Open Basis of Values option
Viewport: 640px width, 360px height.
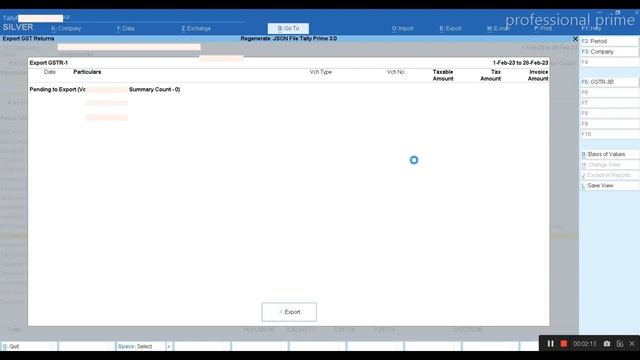tap(609, 154)
